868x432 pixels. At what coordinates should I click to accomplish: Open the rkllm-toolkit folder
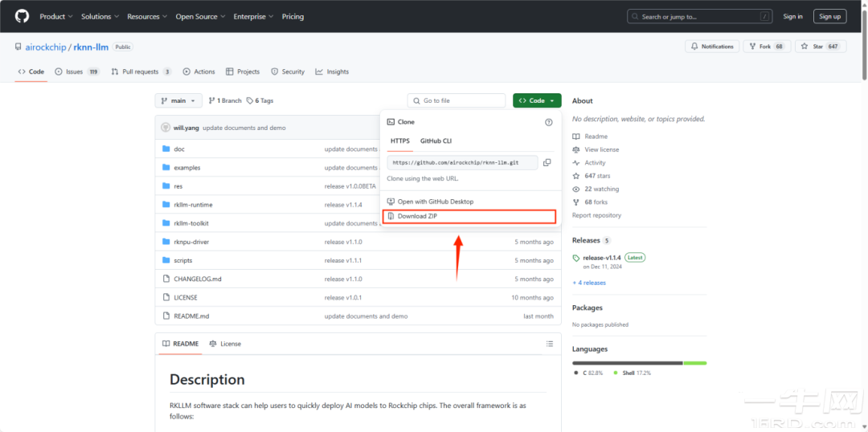191,223
